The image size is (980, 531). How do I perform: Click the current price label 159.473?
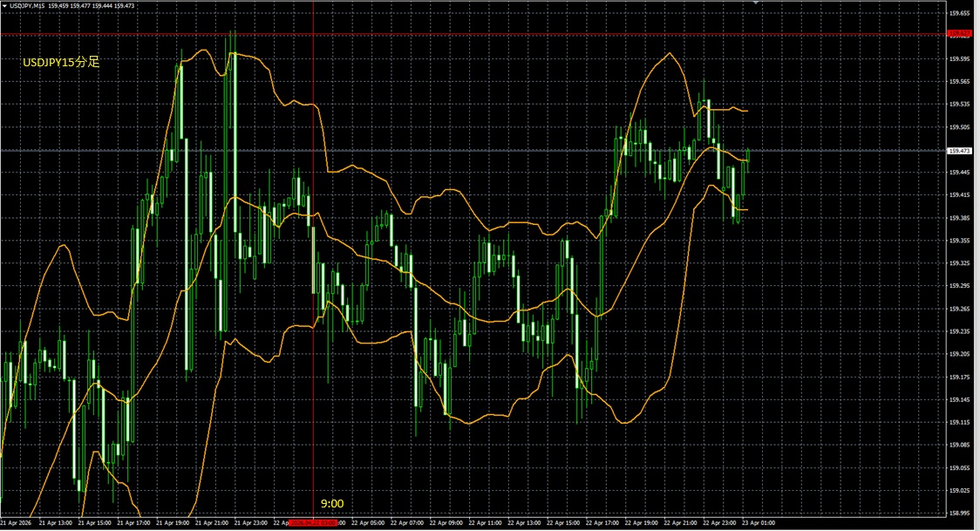[x=958, y=151]
